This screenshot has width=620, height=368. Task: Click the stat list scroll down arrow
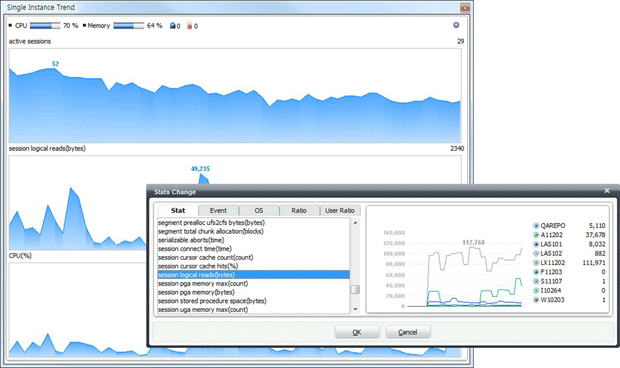click(x=355, y=309)
